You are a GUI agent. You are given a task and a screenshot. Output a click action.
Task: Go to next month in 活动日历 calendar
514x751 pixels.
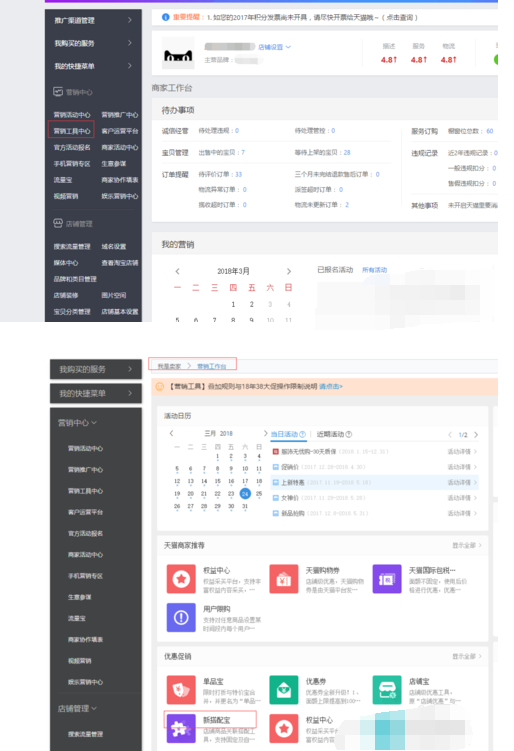(265, 433)
